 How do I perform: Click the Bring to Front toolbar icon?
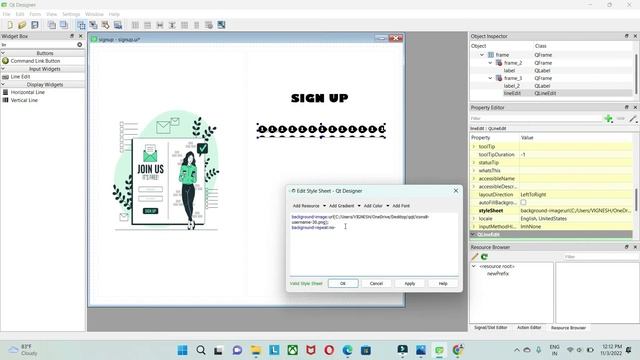64,25
